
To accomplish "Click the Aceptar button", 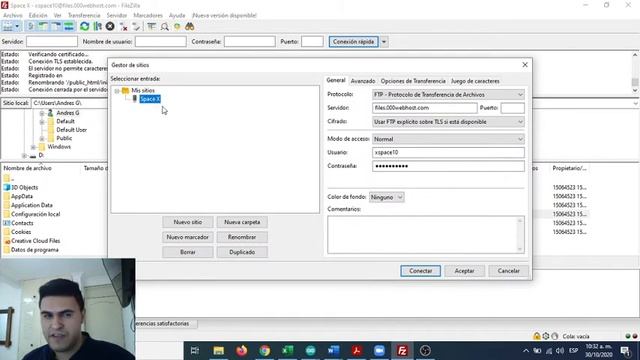I will (x=464, y=271).
